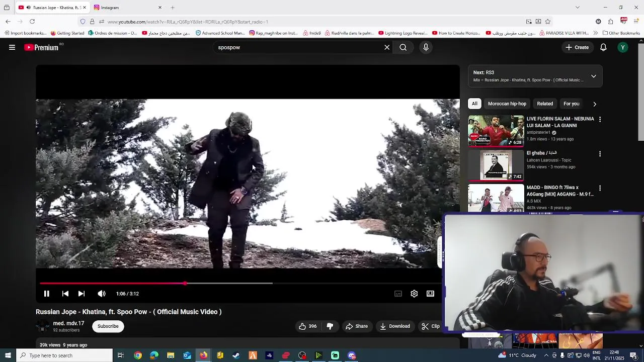Open LIVE FLORIN SALAM video thumbnail

point(496,131)
